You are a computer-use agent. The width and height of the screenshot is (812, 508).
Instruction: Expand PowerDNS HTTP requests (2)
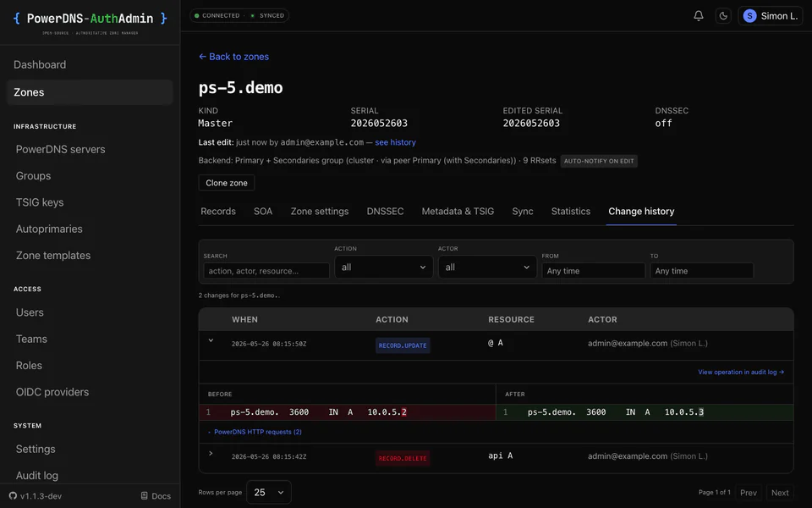pyautogui.click(x=255, y=432)
